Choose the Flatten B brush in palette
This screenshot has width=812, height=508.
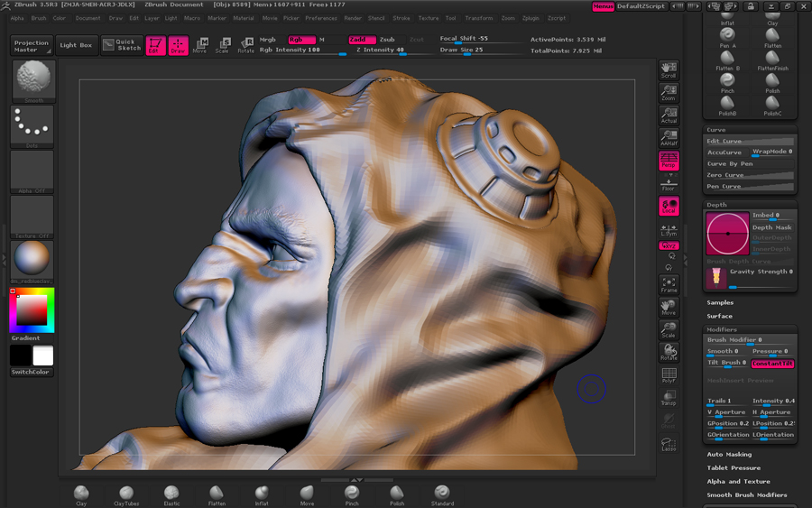tap(727, 61)
